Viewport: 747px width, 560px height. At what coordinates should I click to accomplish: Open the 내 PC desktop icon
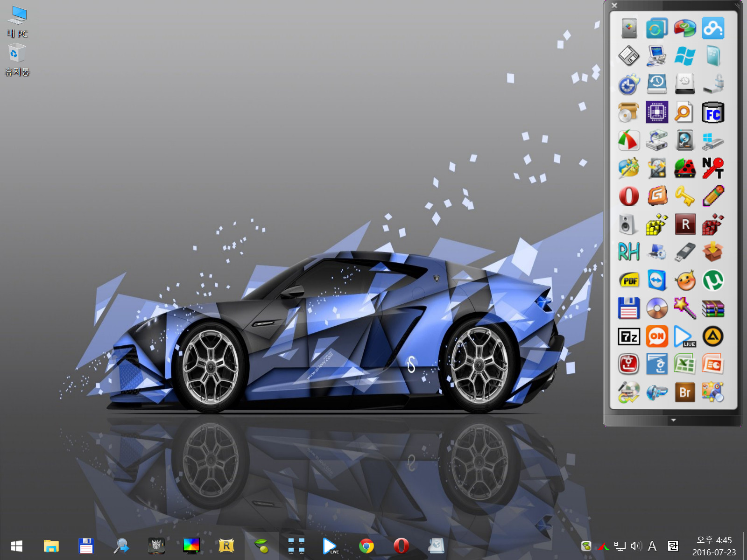pyautogui.click(x=17, y=22)
